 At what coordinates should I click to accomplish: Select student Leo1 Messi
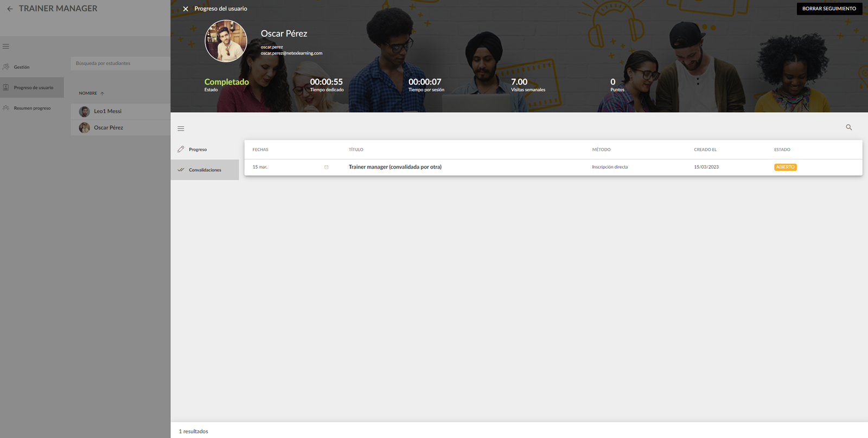(x=120, y=112)
